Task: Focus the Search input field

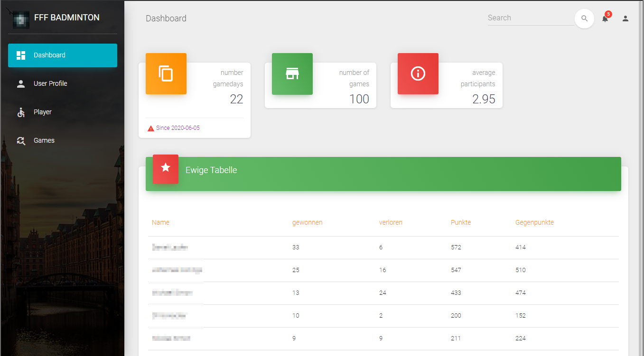Action: coord(530,18)
